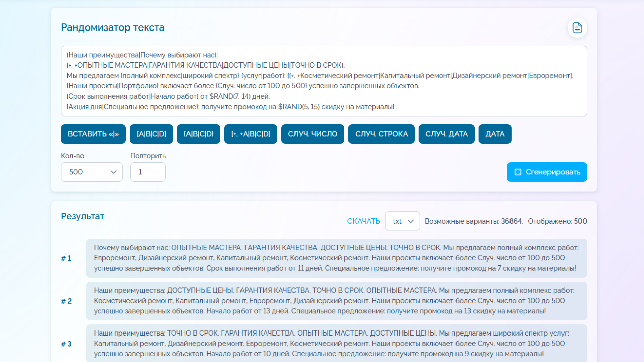Click the Возможные варианты: 36864 text
This screenshot has width=644, height=362.
(474, 221)
